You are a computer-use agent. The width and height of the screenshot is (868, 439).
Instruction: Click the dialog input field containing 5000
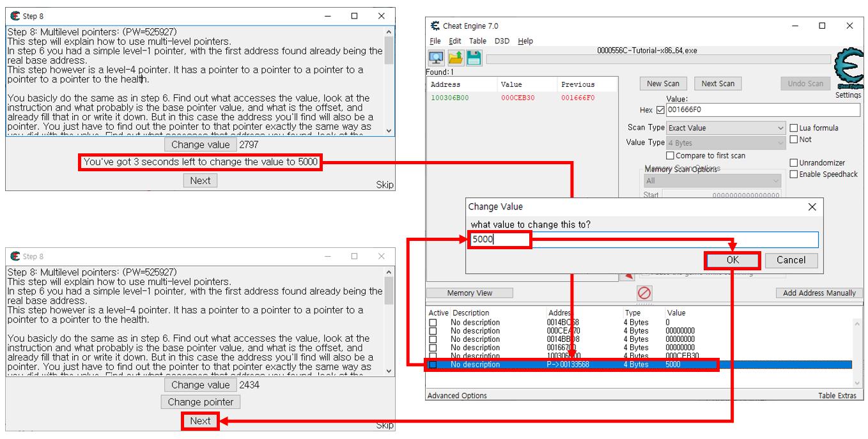coord(644,240)
